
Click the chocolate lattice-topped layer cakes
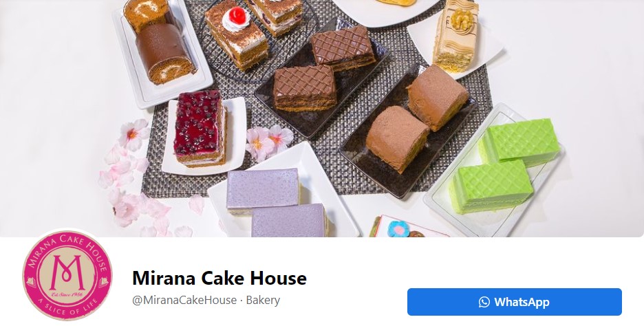click(x=324, y=68)
